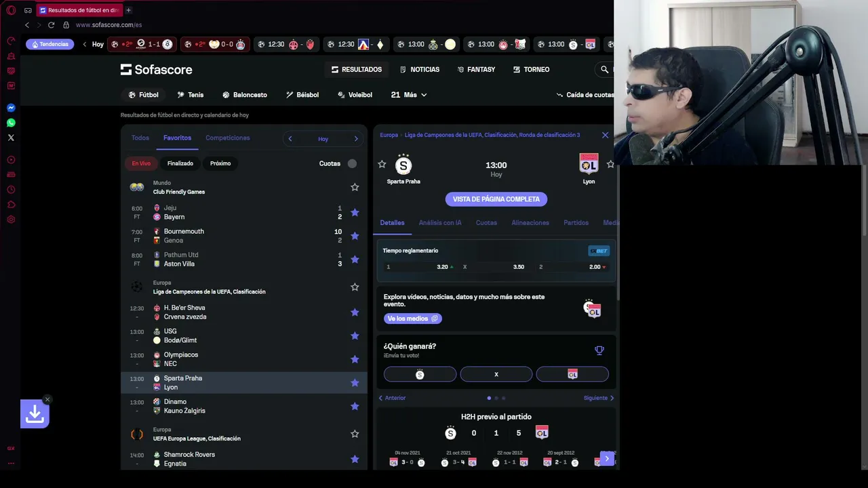Unfavorite the H. Be'er Sheva match star
This screenshot has height=488, width=868.
(355, 312)
